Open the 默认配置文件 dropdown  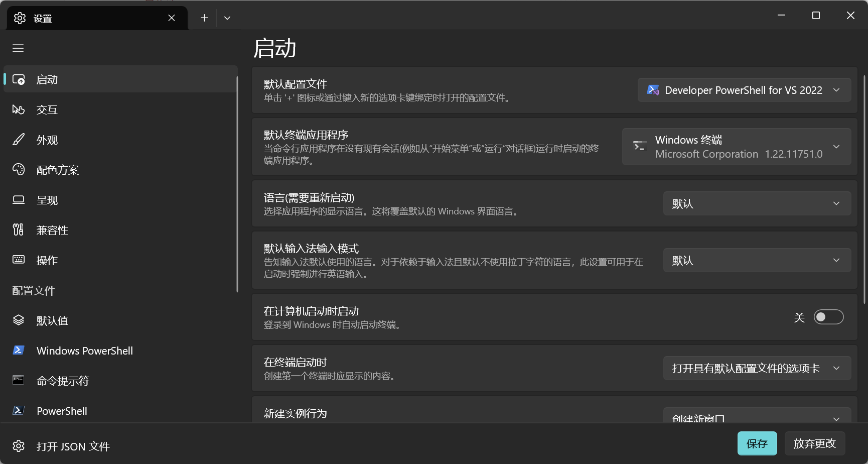point(744,90)
